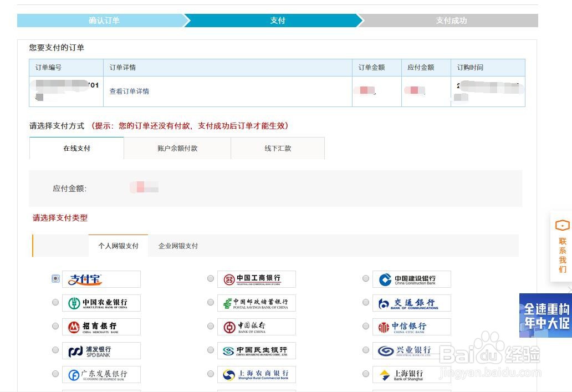
Task: Choose the 上海银行 bank logo
Action: (x=411, y=374)
